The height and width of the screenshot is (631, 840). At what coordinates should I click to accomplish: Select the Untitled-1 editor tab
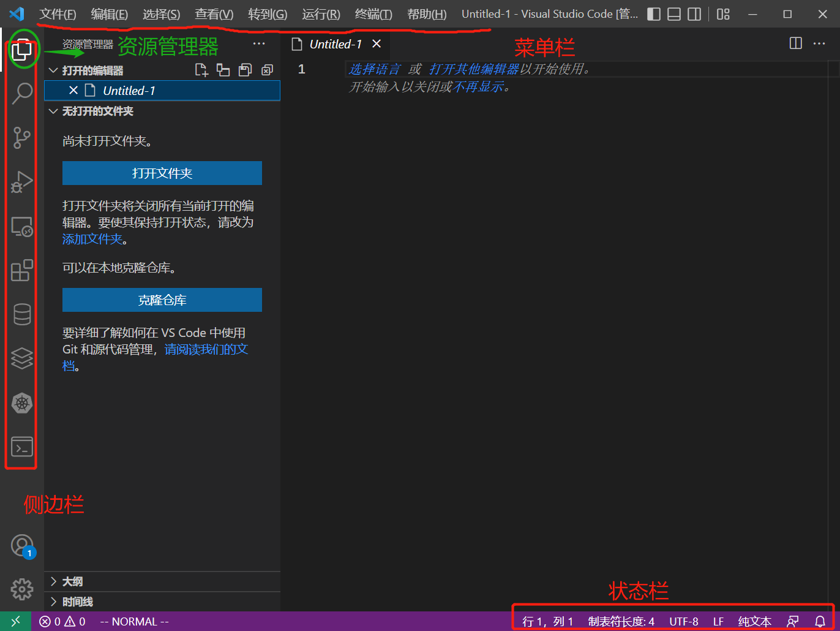coord(336,44)
